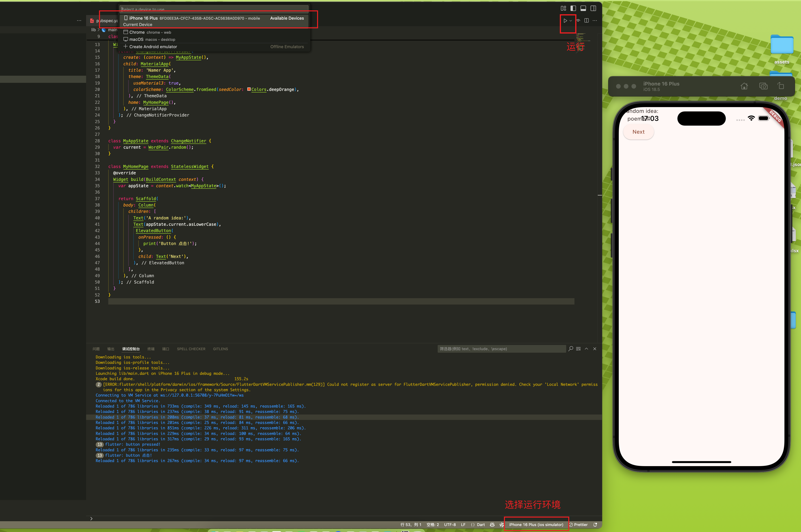This screenshot has width=801, height=532.
Task: Toggle the secondary side bar
Action: [593, 8]
